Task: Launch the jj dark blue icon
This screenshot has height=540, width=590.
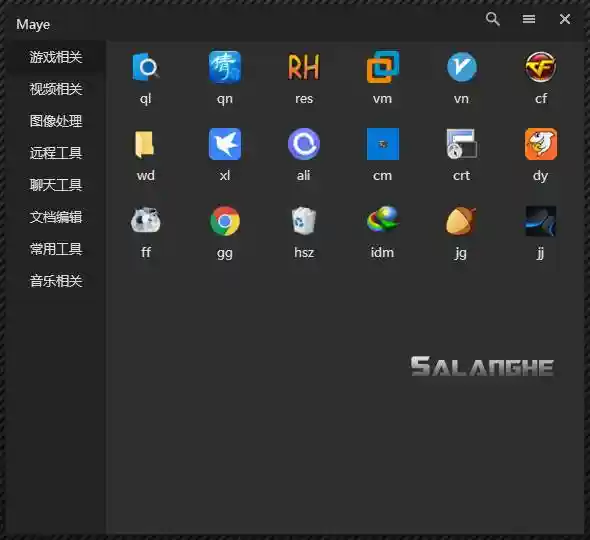Action: (x=541, y=221)
